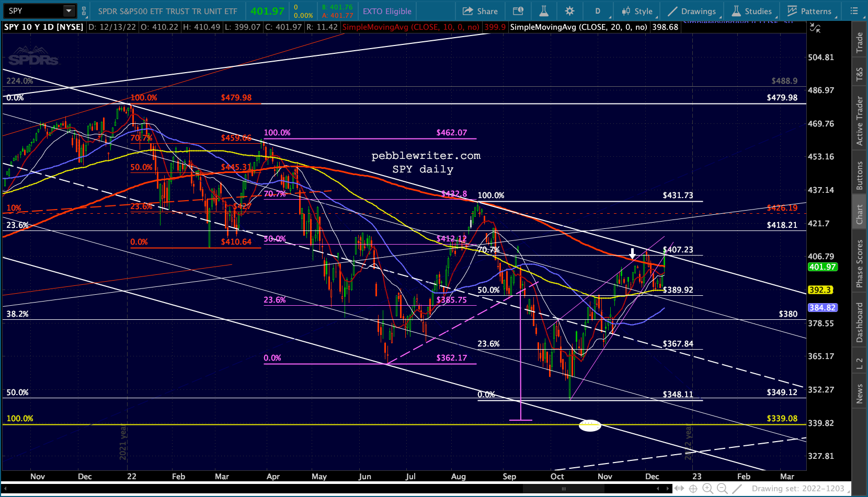Click the $431.73 white level label
The width and height of the screenshot is (868, 497).
(x=678, y=195)
